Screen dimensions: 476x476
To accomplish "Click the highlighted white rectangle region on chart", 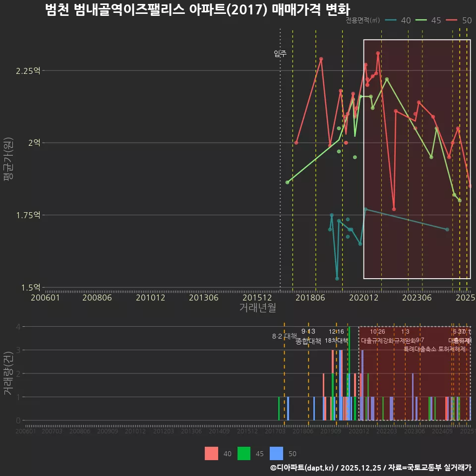I will click(x=416, y=159).
